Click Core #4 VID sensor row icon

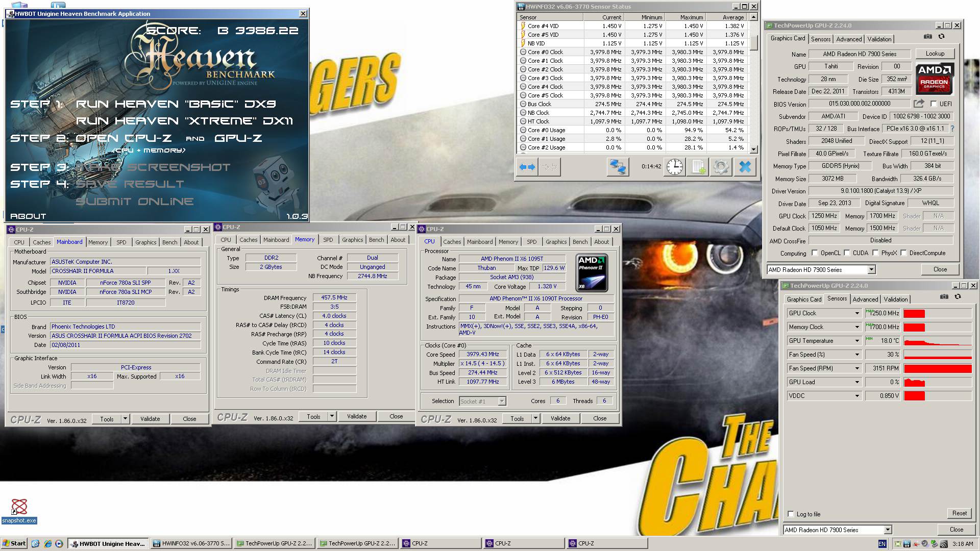523,26
